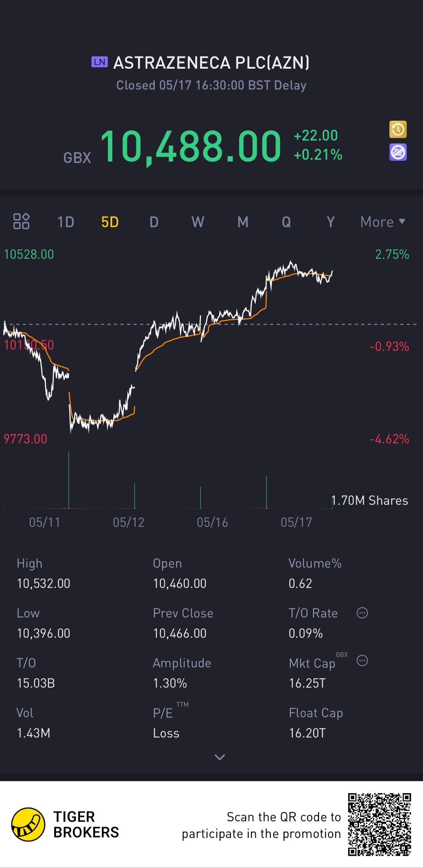Switch to the quarterly Q chart tab
This screenshot has height=868, width=423.
(286, 222)
